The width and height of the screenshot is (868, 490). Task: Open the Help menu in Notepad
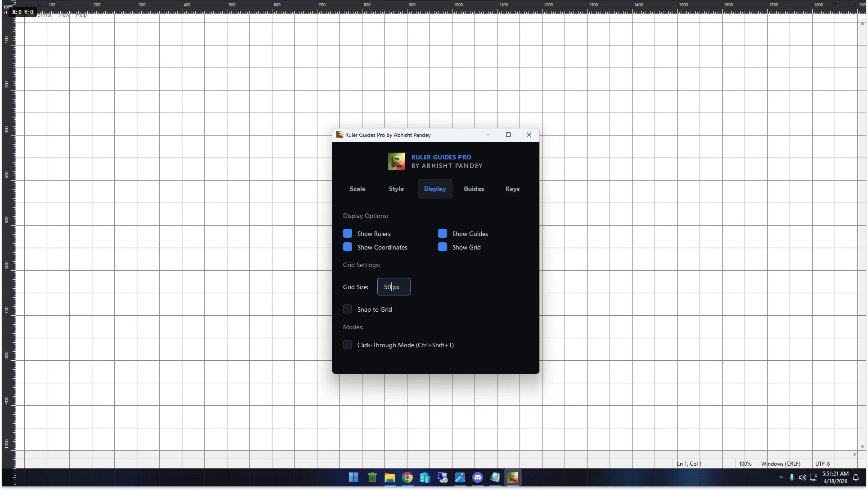click(x=81, y=15)
